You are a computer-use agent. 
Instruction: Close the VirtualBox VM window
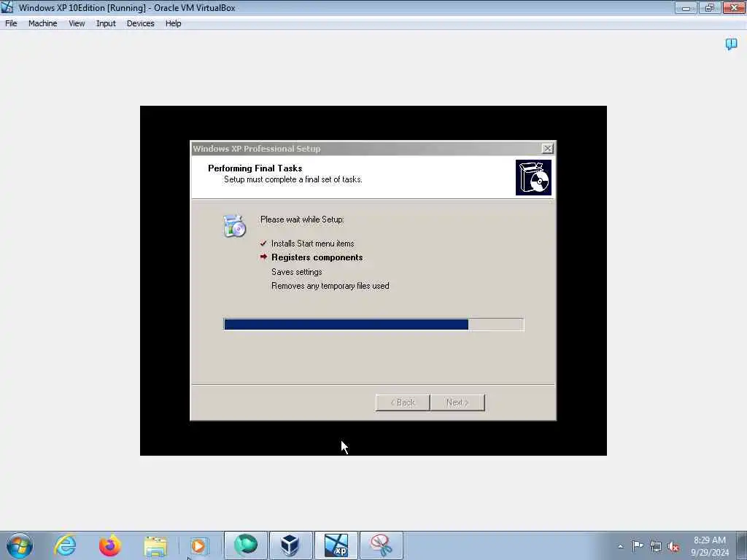click(x=734, y=7)
